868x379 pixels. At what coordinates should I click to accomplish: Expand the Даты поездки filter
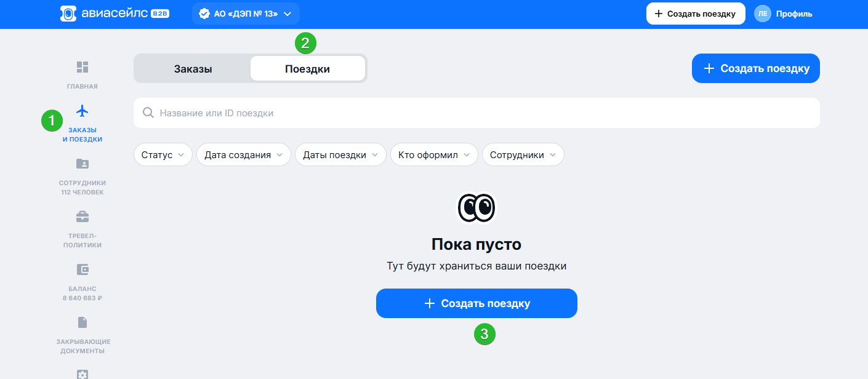click(340, 155)
